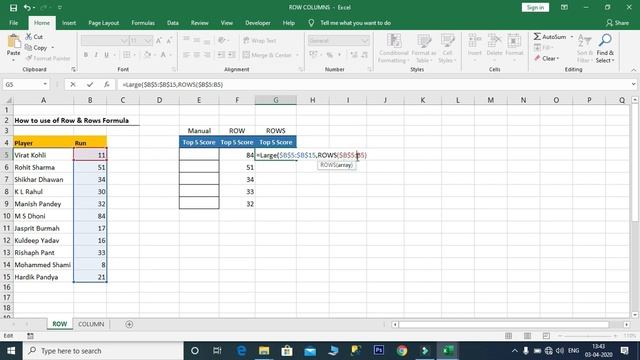Switch to the Insert tab

(69, 23)
